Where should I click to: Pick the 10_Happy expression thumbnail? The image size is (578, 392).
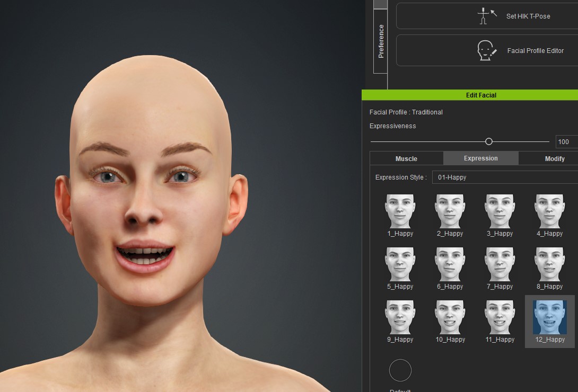[450, 317]
